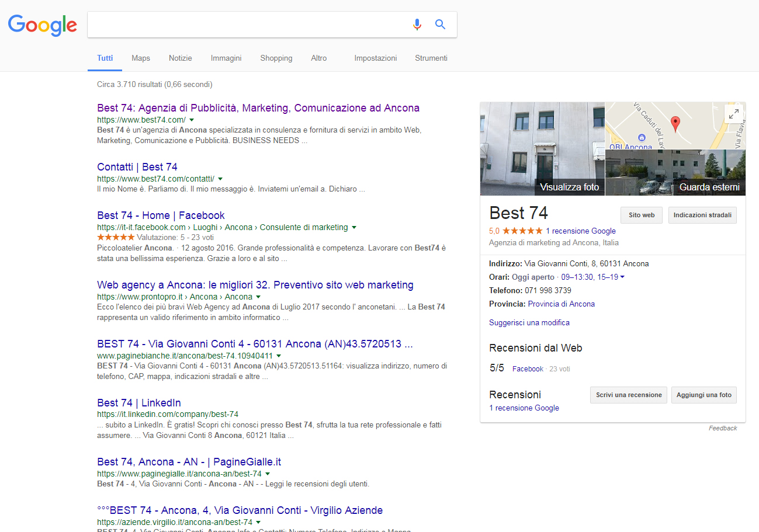
Task: Open dropdown arrow by paginegialle.it URL
Action: (x=268, y=474)
